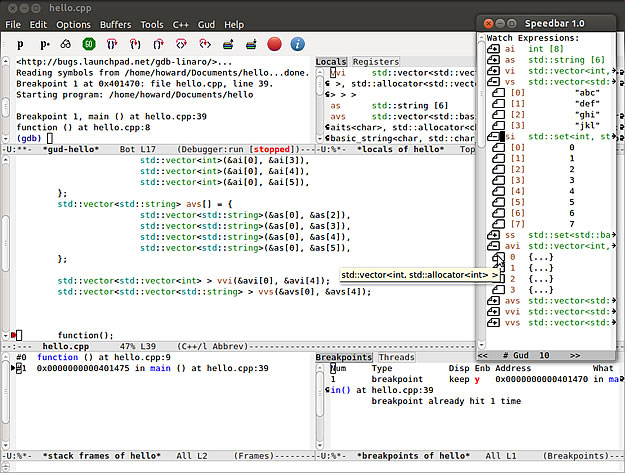Click the last stack arrow icon before Stop
Image resolution: width=625 pixels, height=473 pixels.
pyautogui.click(x=250, y=44)
